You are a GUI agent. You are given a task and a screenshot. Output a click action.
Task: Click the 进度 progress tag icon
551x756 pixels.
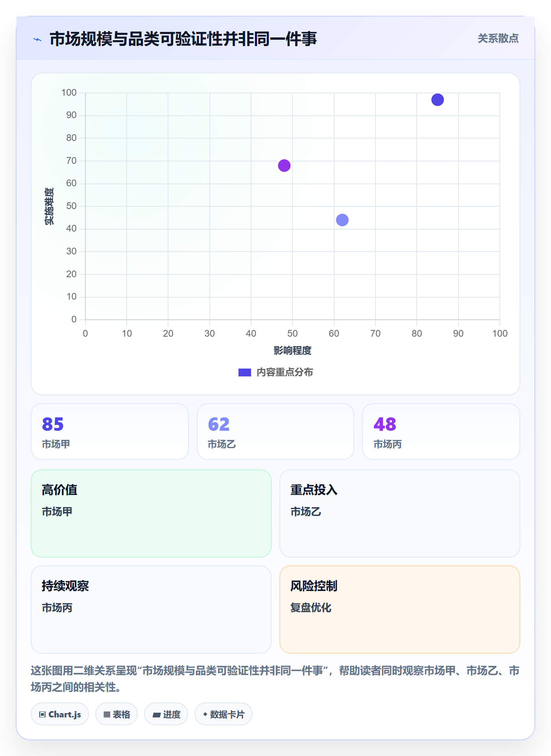(x=157, y=715)
